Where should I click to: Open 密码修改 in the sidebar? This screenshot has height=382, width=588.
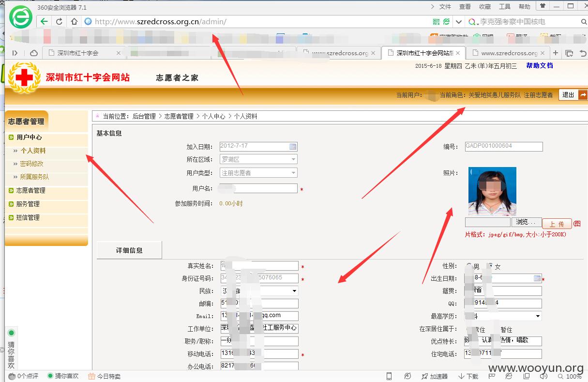tap(31, 164)
